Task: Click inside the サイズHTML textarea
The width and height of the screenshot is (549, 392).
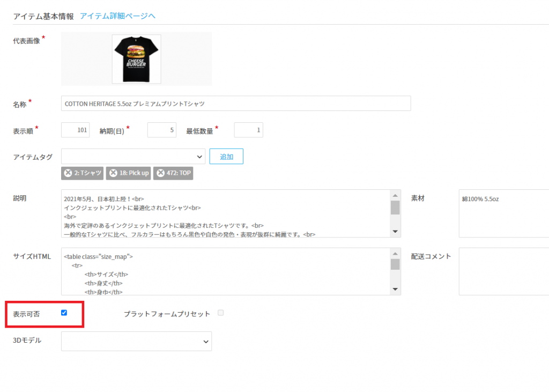Action: (226, 271)
